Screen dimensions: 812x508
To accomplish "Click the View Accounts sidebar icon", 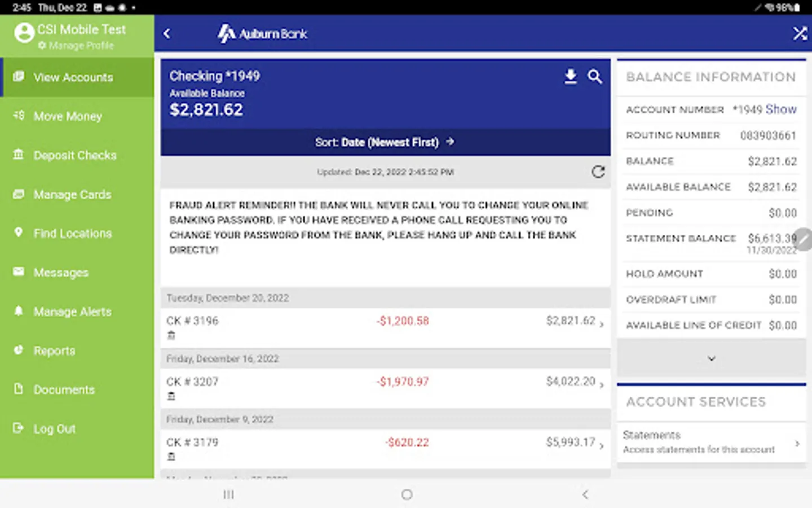I will point(19,76).
